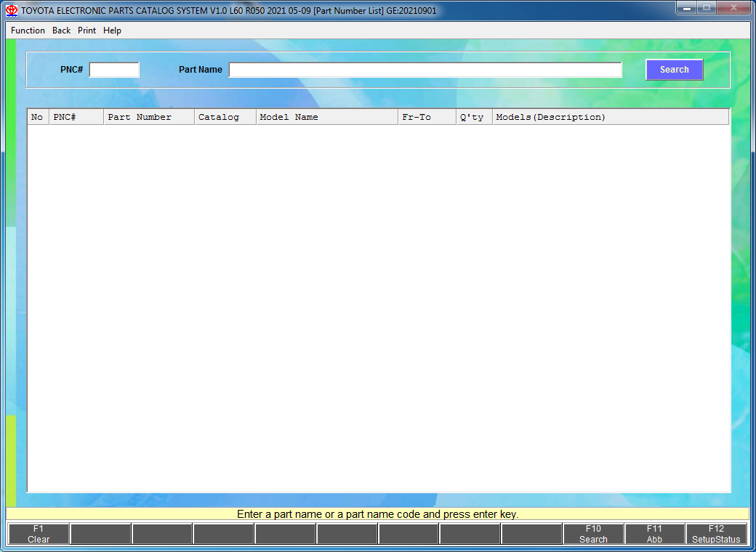This screenshot has height=552, width=756.
Task: Maximize the Toyota parts catalog window
Action: pos(707,8)
